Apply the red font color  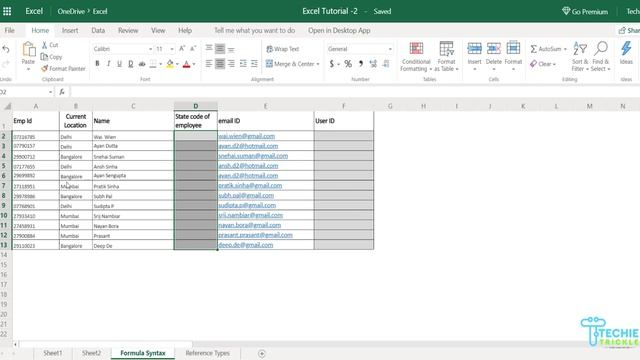(187, 64)
